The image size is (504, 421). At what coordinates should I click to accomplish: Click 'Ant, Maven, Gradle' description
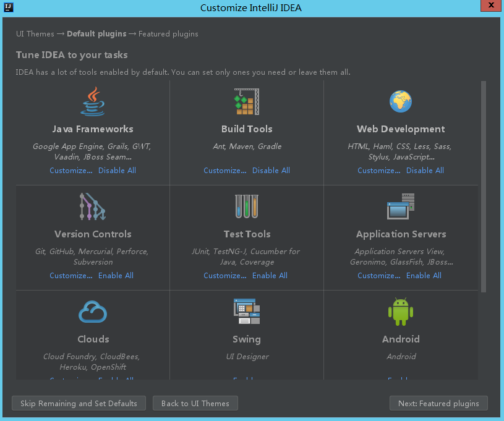pyautogui.click(x=247, y=147)
